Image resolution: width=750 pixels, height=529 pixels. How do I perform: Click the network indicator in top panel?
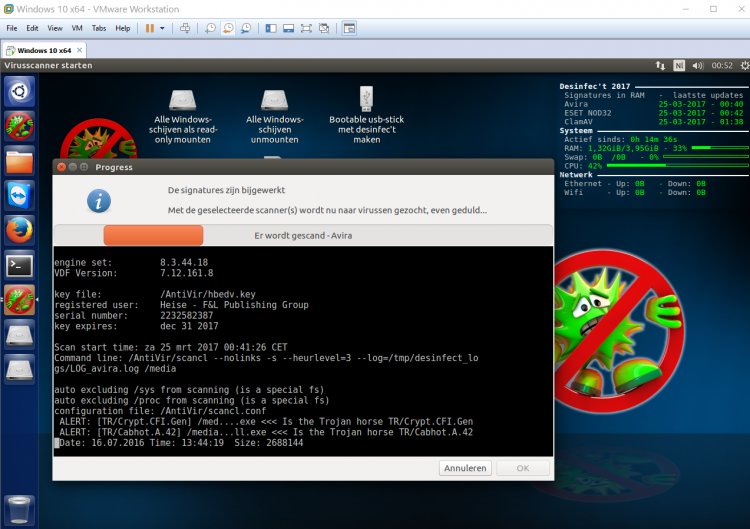point(660,65)
